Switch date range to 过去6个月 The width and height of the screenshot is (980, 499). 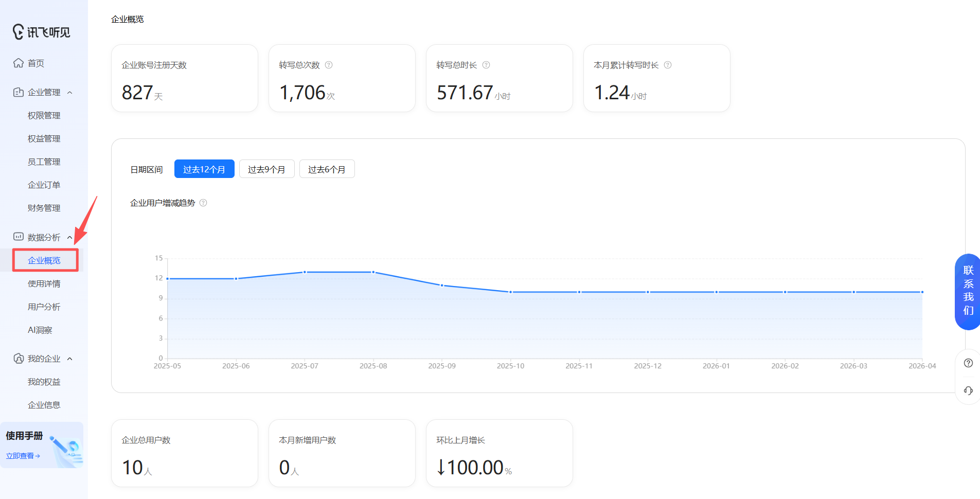(x=327, y=169)
